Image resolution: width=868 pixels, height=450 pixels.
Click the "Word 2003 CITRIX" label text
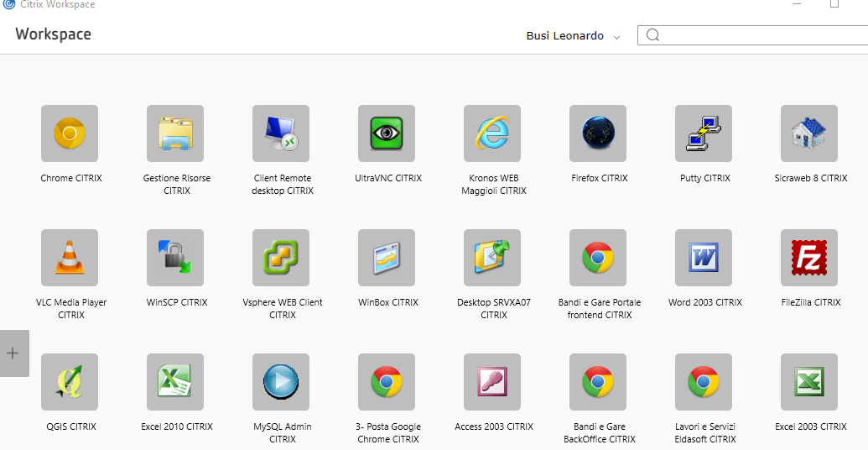[x=704, y=302]
